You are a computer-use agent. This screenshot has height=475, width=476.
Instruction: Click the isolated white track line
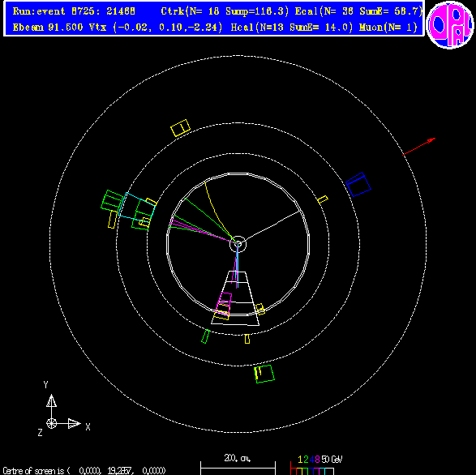point(272,227)
